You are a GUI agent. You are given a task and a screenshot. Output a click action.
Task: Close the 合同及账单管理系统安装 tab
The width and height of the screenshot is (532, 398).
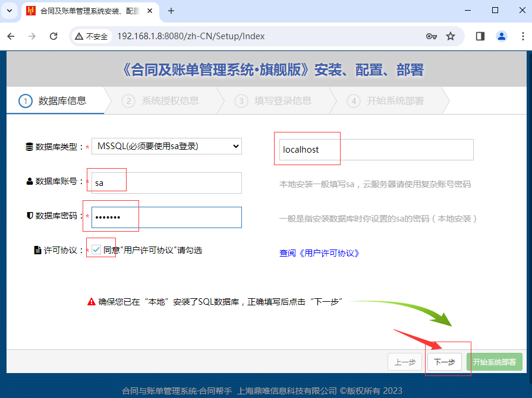(x=150, y=11)
